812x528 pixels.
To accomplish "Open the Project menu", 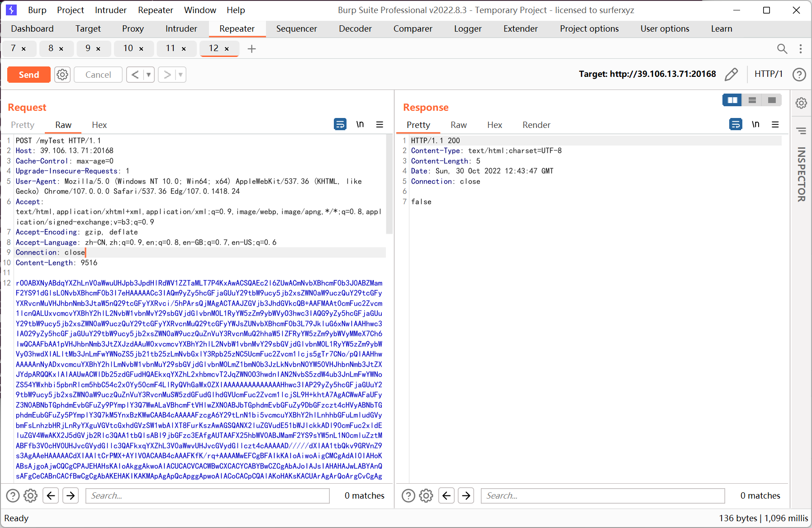I will [x=71, y=10].
